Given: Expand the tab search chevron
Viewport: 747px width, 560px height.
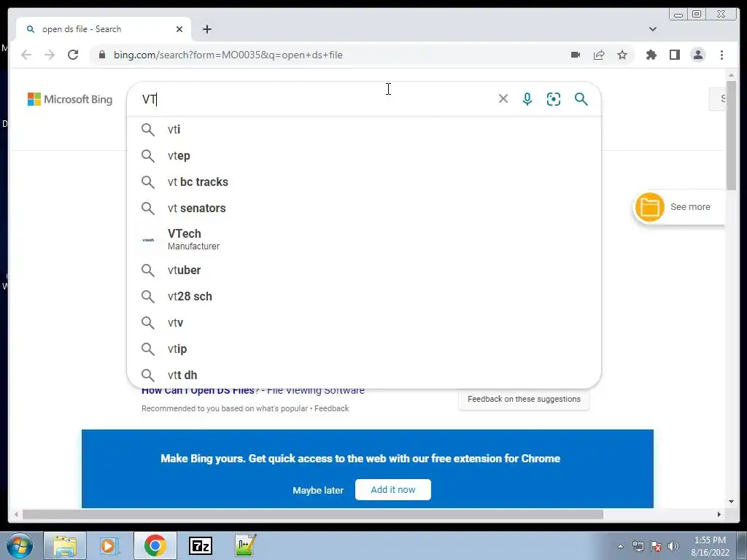Looking at the screenshot, I should 653,29.
